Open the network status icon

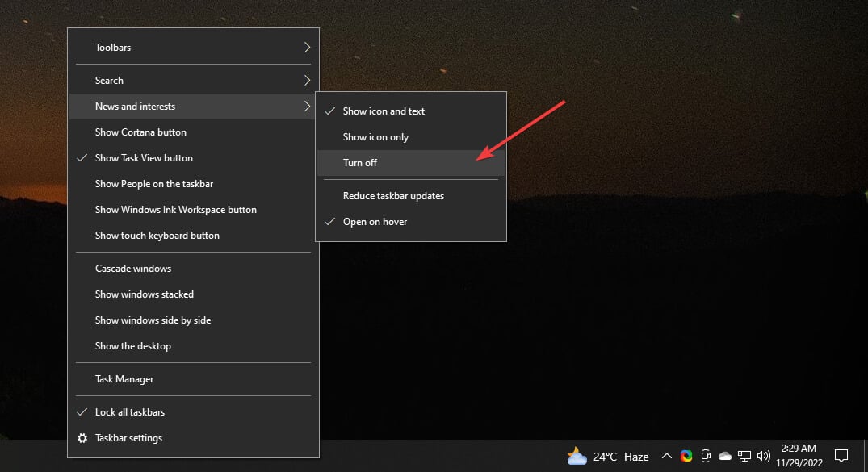pyautogui.click(x=744, y=456)
